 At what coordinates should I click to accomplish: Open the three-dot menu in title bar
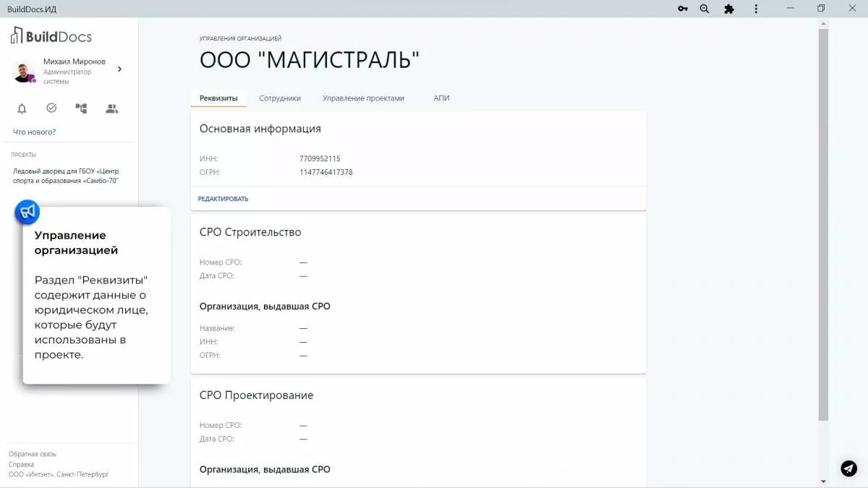755,9
